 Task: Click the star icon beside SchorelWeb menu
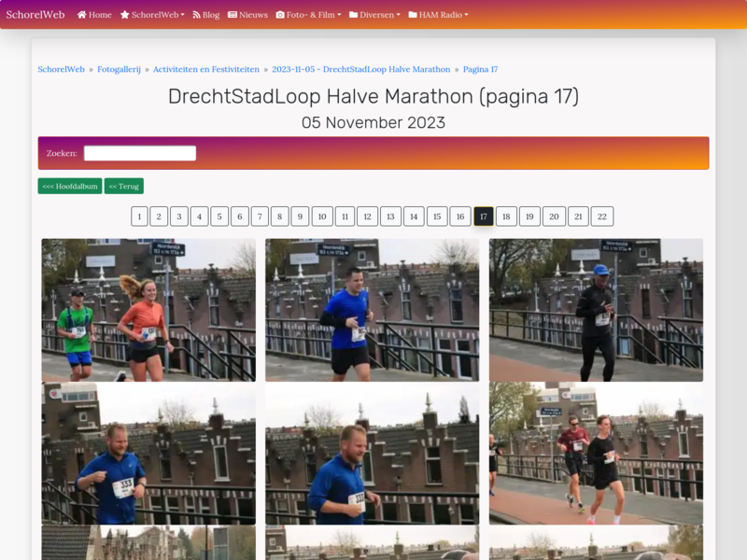(x=125, y=15)
